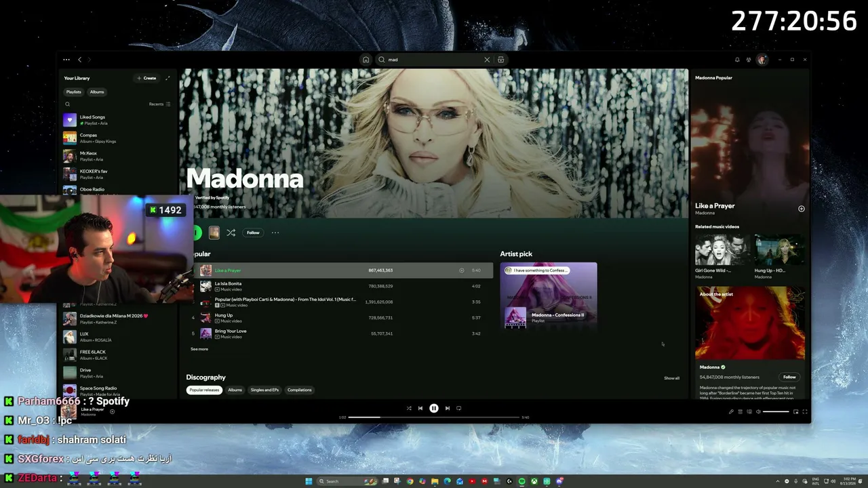Viewport: 868px width, 488px height.
Task: Add the now playing track from the bottom bar
Action: (x=112, y=411)
